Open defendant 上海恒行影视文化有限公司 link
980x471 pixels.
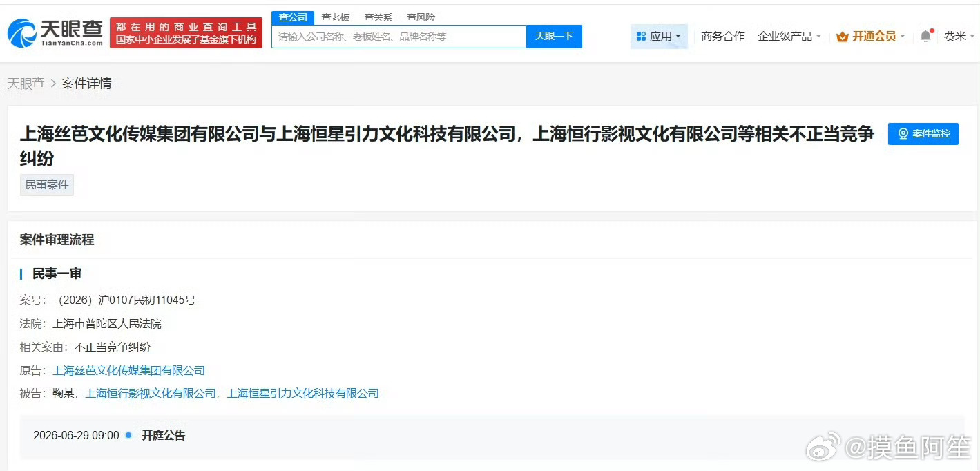point(151,394)
